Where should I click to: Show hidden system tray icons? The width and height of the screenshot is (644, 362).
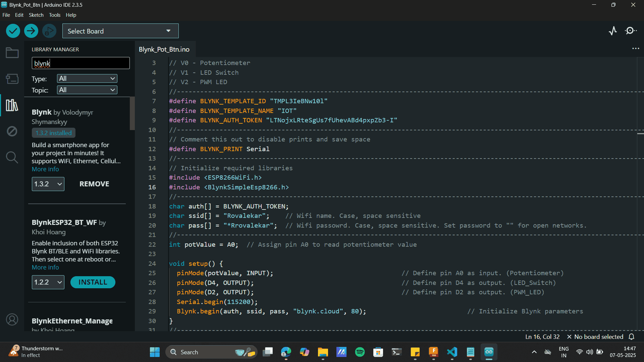tap(534, 352)
